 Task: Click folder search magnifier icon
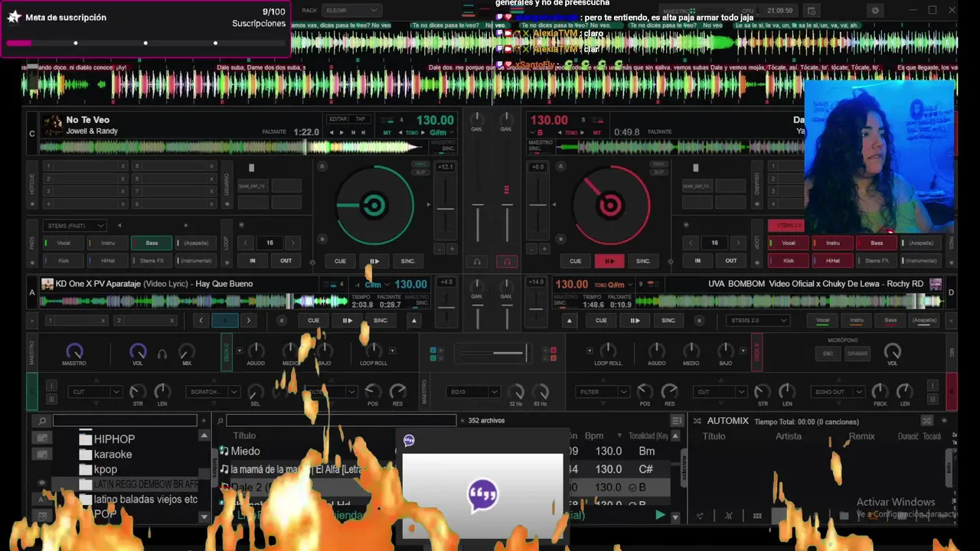pyautogui.click(x=42, y=421)
